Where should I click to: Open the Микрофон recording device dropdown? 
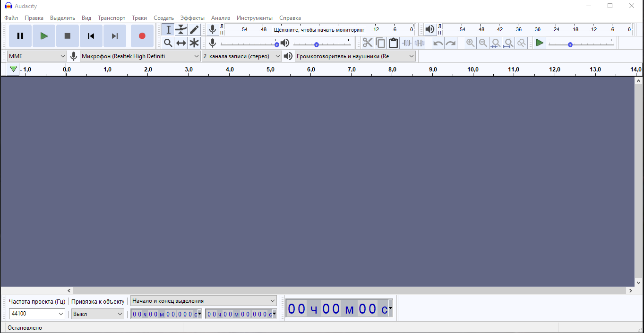[140, 56]
